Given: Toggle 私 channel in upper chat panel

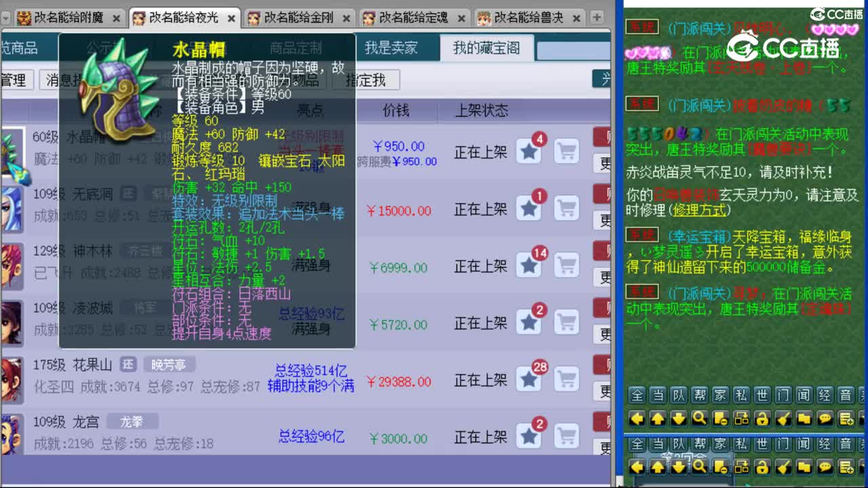Looking at the screenshot, I should point(742,394).
